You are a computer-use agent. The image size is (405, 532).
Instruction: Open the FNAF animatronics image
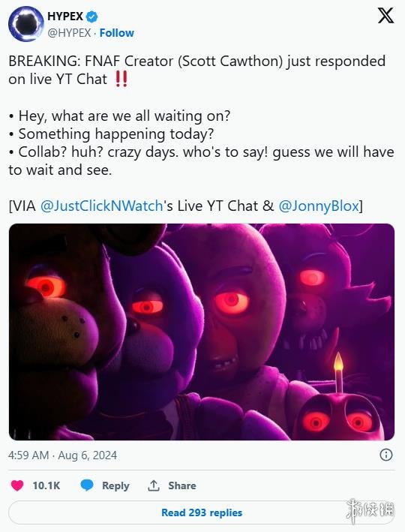click(x=202, y=332)
